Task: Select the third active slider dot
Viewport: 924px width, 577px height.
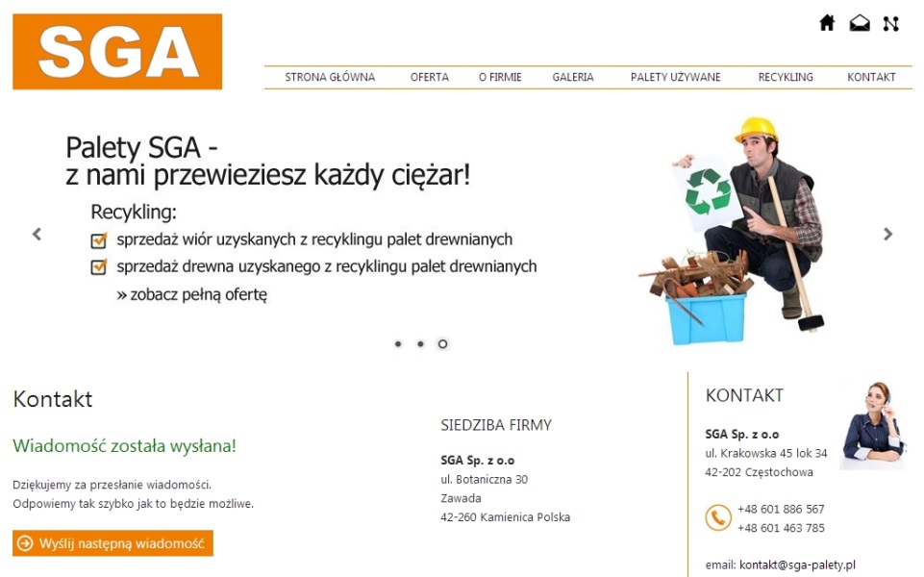Action: [x=442, y=343]
